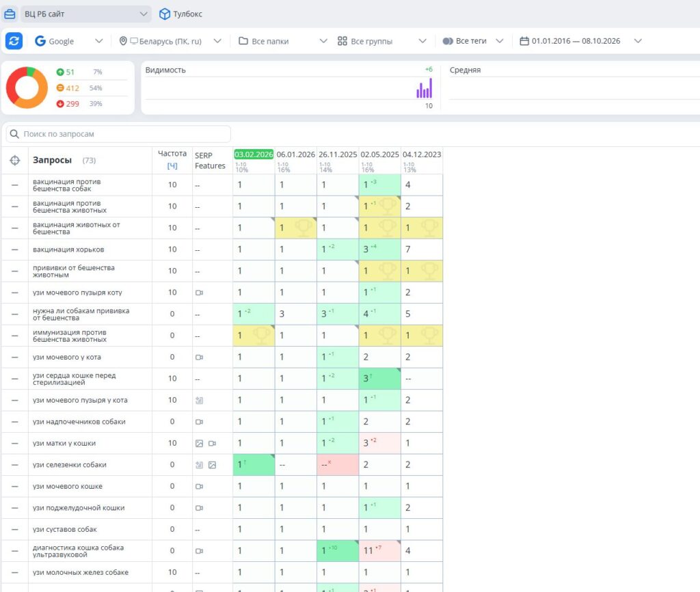Select the 06.01.2026 date column header

tap(295, 154)
